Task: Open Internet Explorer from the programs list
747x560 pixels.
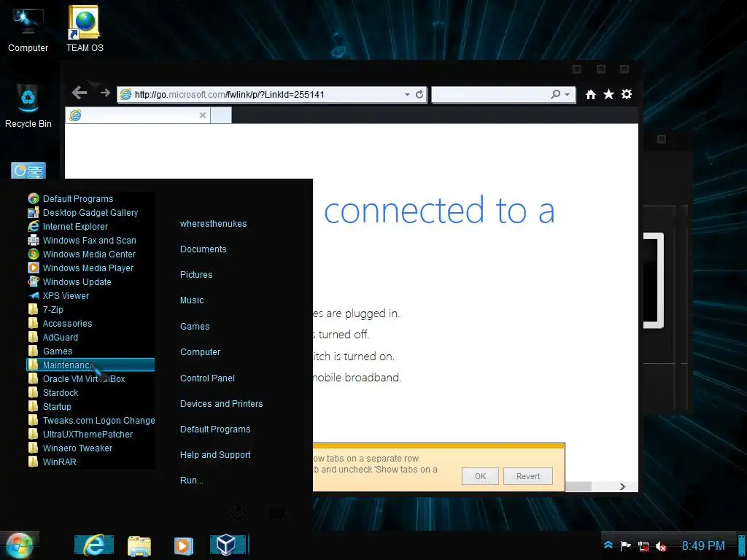Action: tap(90, 226)
